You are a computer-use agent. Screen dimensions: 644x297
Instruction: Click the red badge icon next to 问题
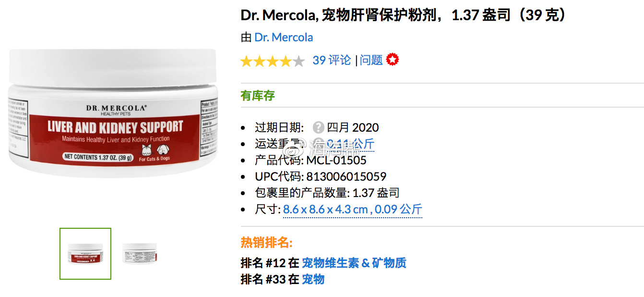pos(393,60)
